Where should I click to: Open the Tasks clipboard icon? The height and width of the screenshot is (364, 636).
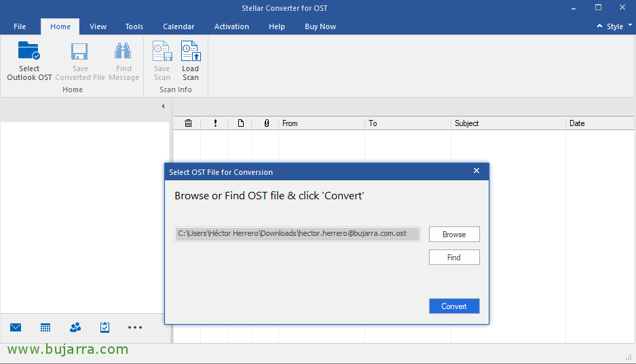[105, 327]
